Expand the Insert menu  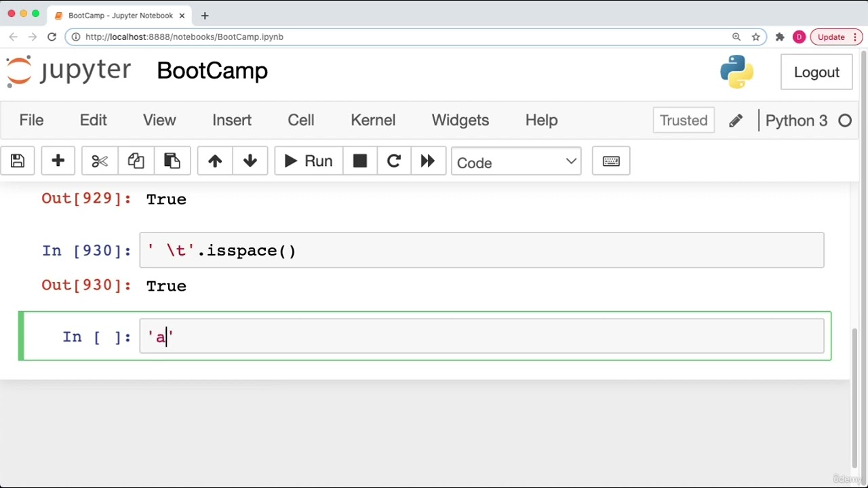tap(232, 120)
